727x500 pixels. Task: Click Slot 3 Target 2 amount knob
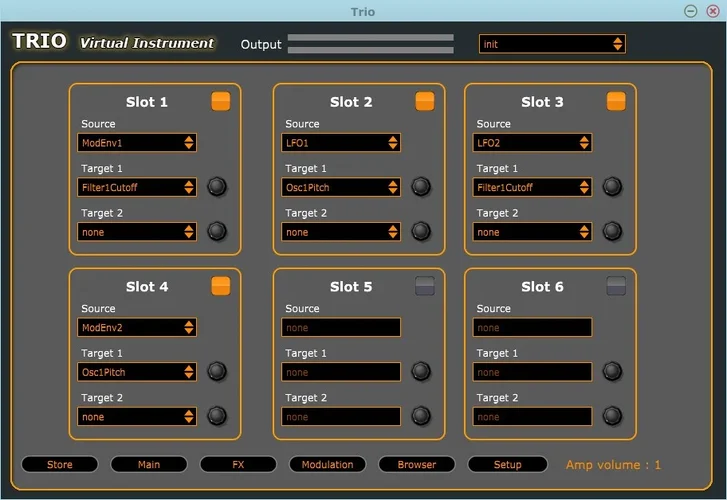tap(612, 231)
